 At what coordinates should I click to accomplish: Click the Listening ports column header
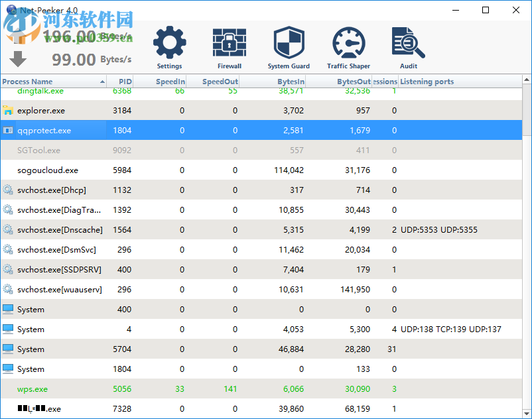point(428,82)
